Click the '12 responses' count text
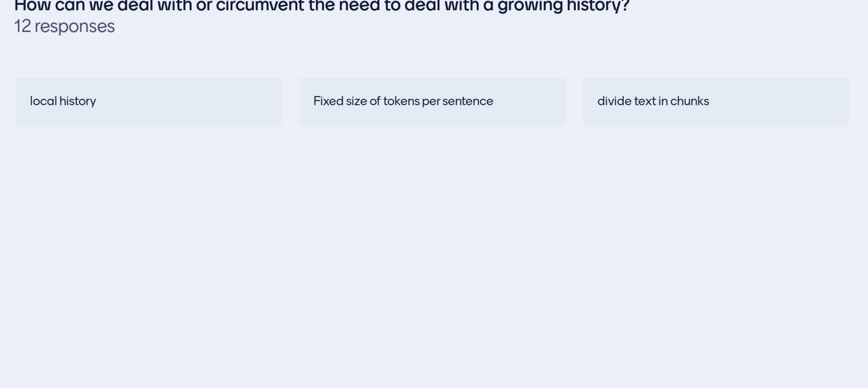The height and width of the screenshot is (388, 868). (64, 26)
